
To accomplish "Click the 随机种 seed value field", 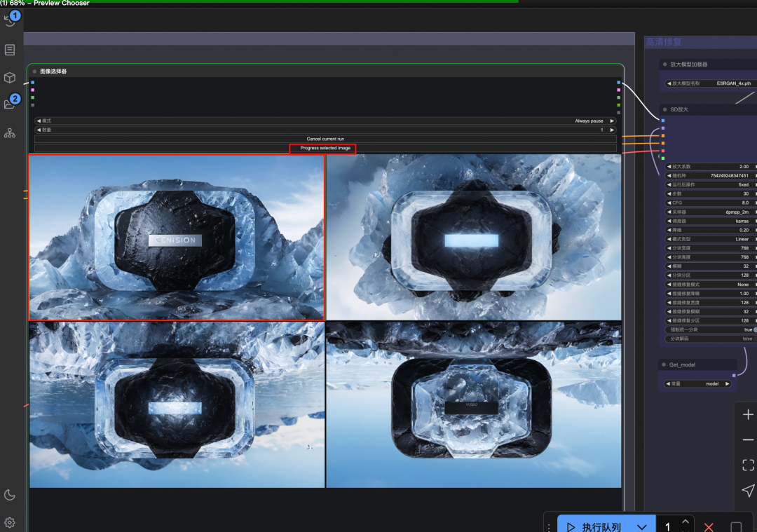I will 711,176.
